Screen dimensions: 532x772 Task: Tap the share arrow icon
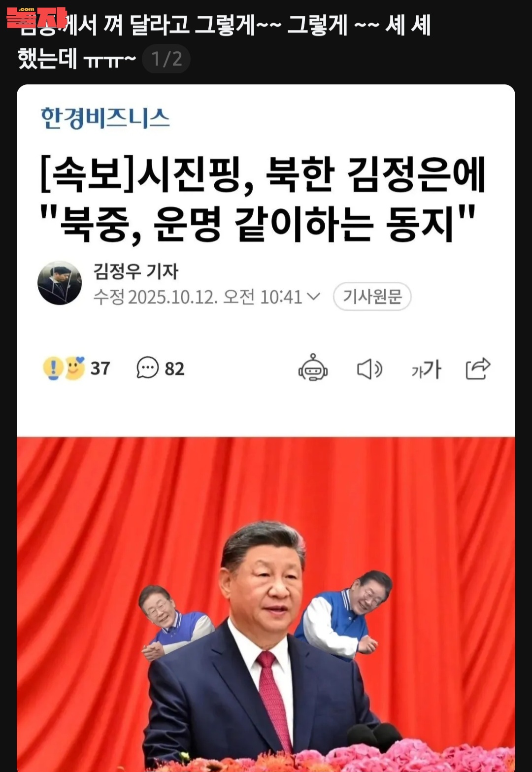[478, 368]
